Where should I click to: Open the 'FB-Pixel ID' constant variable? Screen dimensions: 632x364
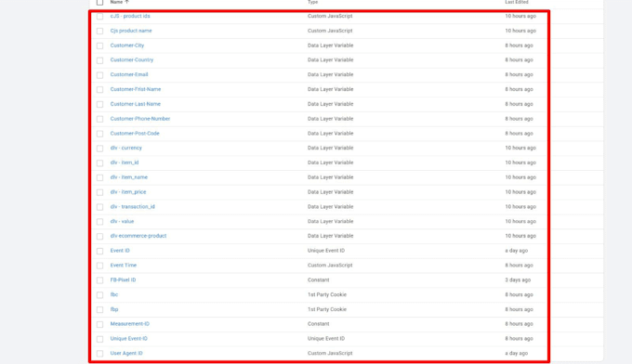123,279
